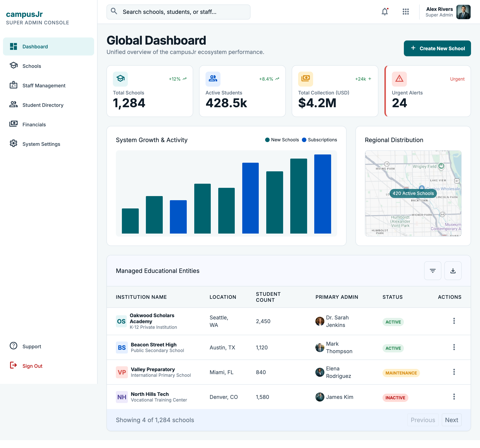Click Subscriptions legend dot
480x448 pixels.
(304, 140)
